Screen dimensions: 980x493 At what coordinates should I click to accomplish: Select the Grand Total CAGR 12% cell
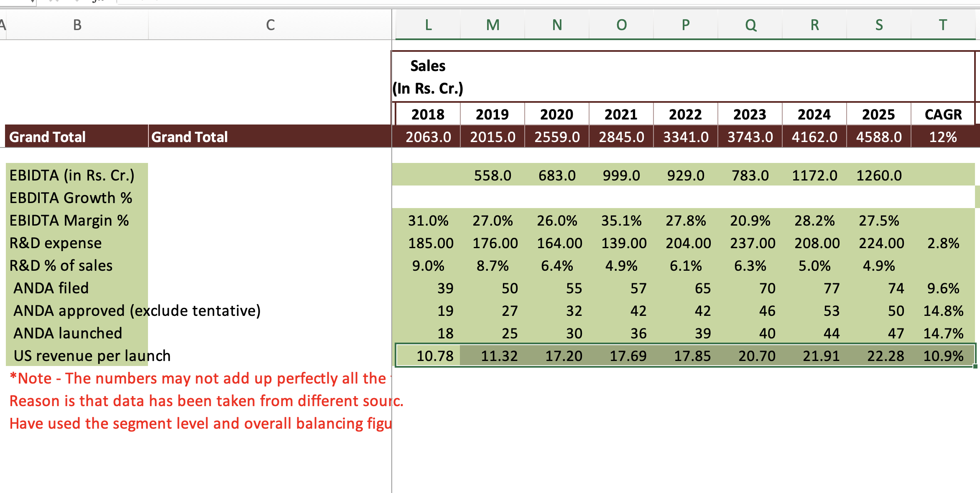943,137
